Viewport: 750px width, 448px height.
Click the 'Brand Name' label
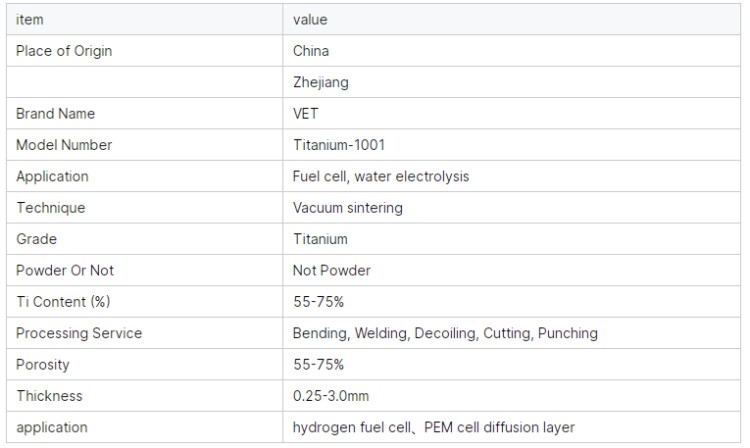point(55,114)
